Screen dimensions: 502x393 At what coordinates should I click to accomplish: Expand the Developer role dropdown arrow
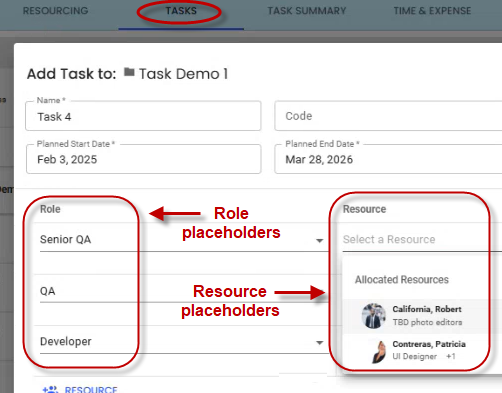(319, 342)
